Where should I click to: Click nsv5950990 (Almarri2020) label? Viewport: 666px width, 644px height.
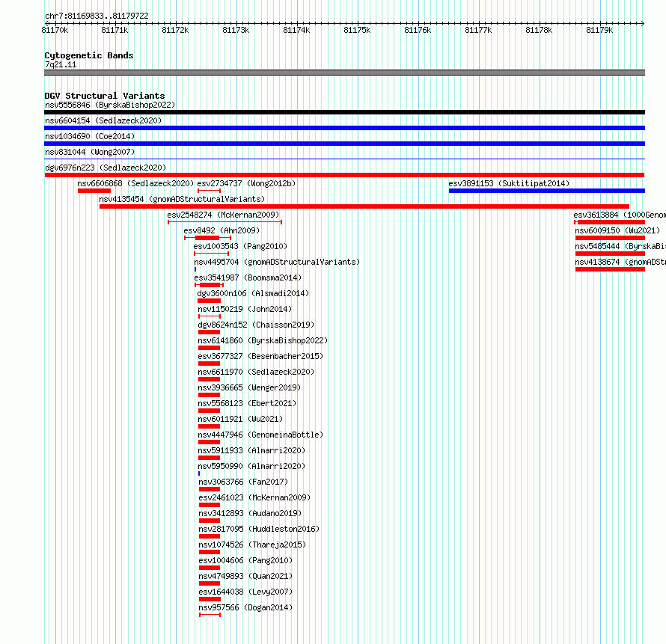251,466
